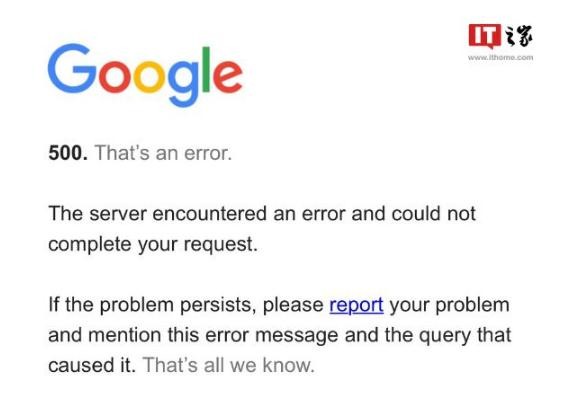The width and height of the screenshot is (579, 405).
Task: Click the Chinese characters beside IT badge
Action: (518, 36)
